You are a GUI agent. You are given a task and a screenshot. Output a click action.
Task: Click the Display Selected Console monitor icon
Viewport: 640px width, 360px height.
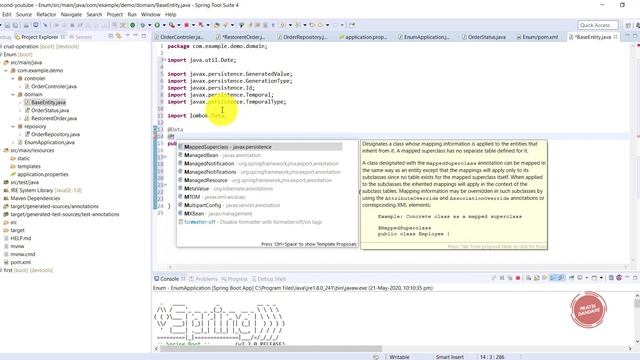580,278
